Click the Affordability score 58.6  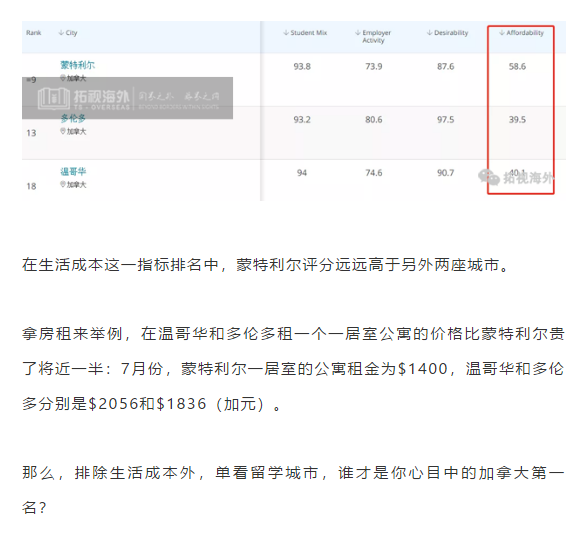pos(517,66)
